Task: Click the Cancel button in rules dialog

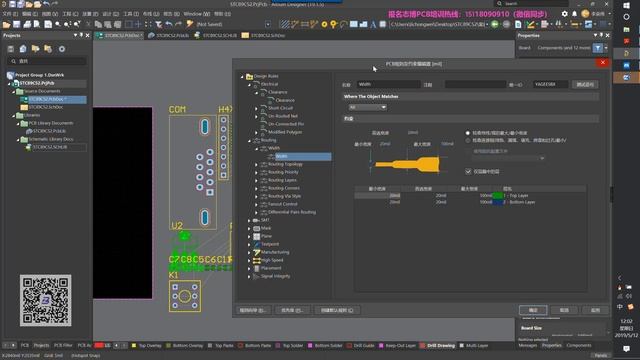Action: click(x=564, y=310)
